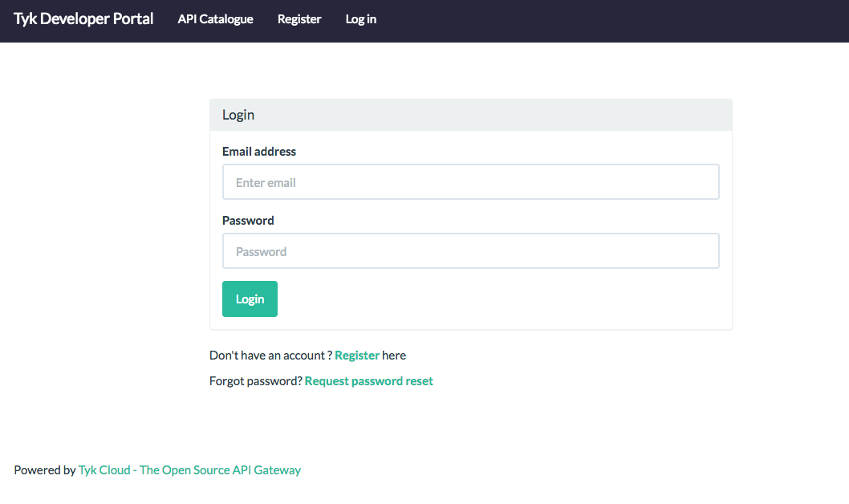The height and width of the screenshot is (504, 849).
Task: Click the 'Powered by' footer text area
Action: coord(45,469)
